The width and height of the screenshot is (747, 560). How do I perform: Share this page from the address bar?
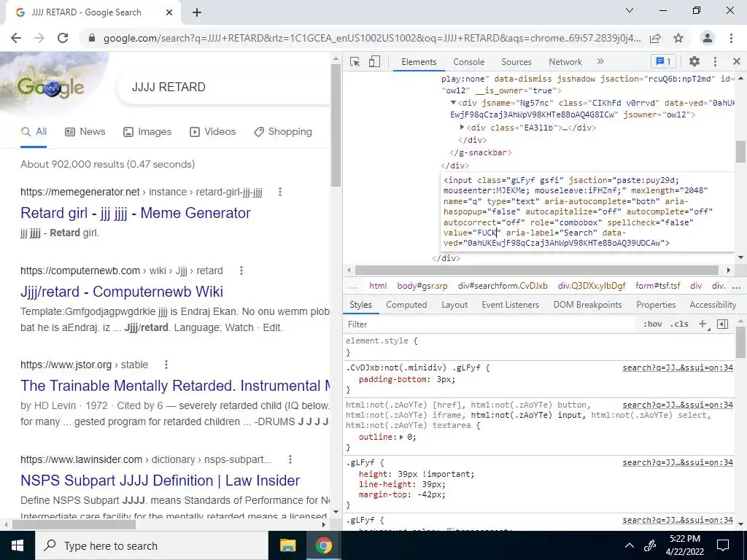click(x=656, y=38)
